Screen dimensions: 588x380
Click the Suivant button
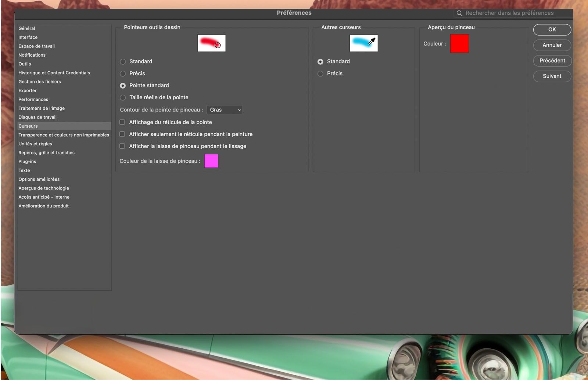[x=552, y=76]
